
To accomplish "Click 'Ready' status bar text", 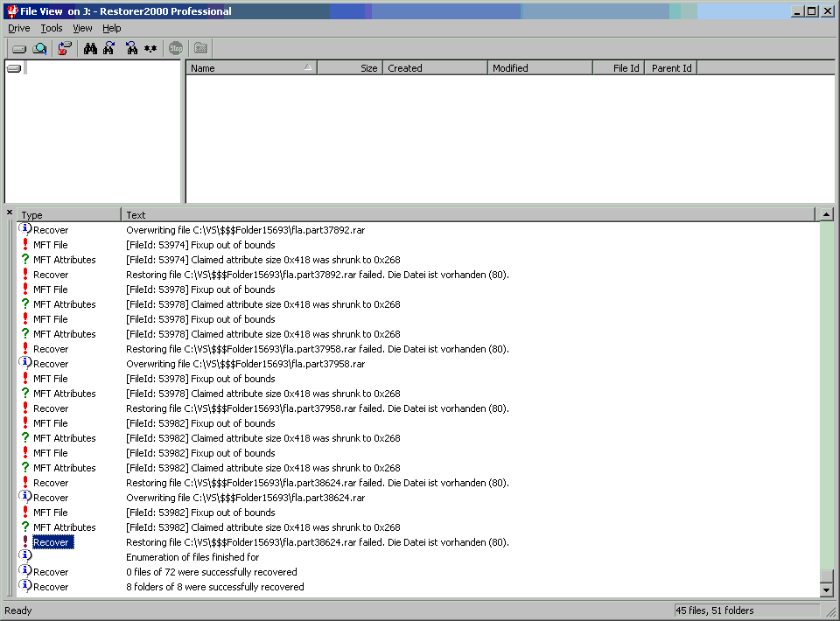I will coord(18,611).
